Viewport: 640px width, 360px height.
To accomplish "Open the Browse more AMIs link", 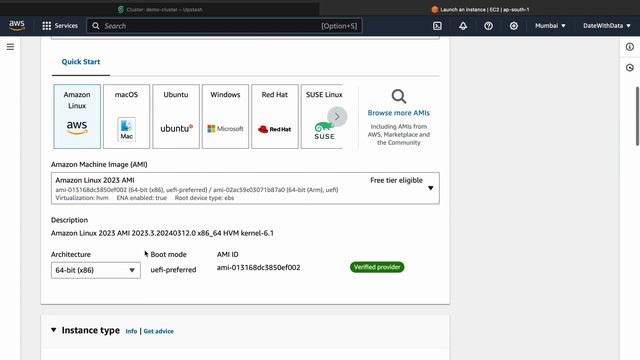I will pyautogui.click(x=398, y=113).
